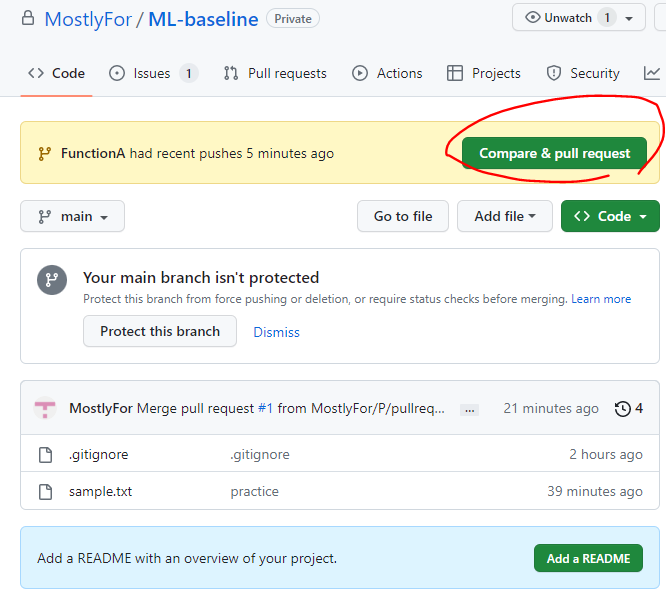The width and height of the screenshot is (666, 589).
Task: Click the branch icon beside FunctionA
Action: coord(45,154)
